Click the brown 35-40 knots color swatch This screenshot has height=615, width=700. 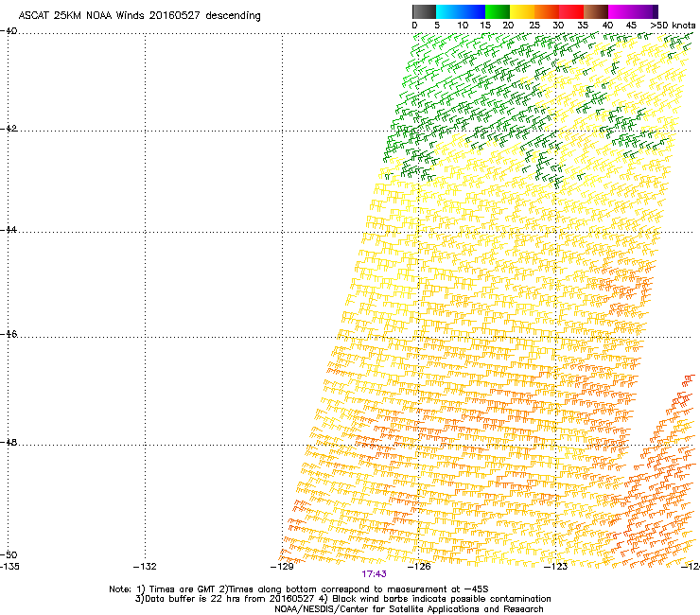(596, 11)
